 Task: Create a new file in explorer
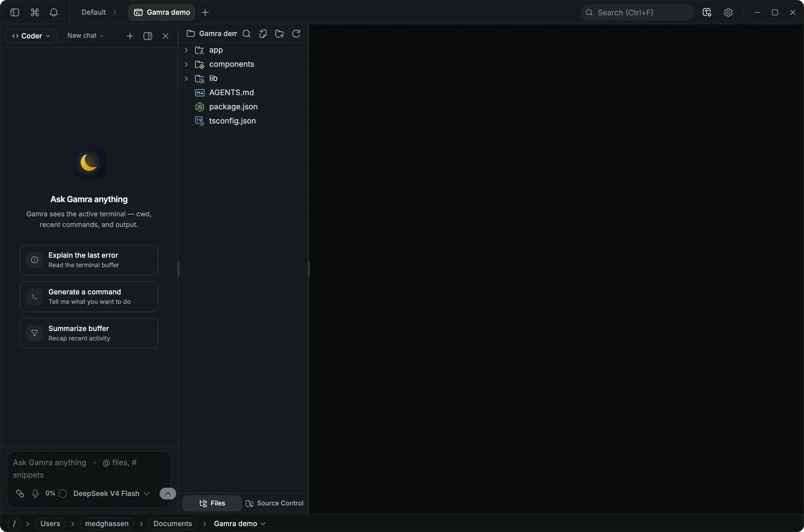(x=263, y=34)
